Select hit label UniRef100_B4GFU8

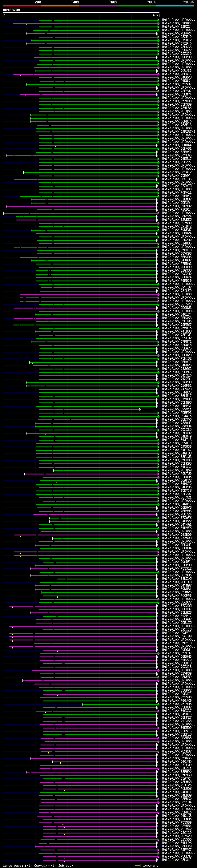coord(177,453)
